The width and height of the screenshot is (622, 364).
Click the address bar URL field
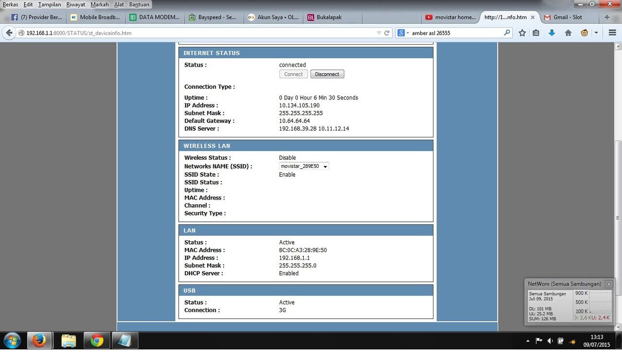(199, 33)
